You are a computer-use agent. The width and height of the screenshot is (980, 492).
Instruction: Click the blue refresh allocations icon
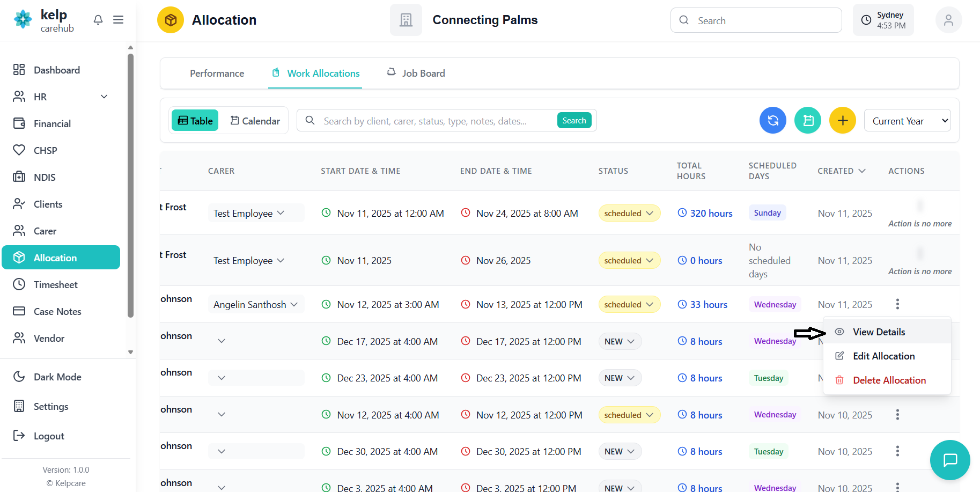pos(772,121)
